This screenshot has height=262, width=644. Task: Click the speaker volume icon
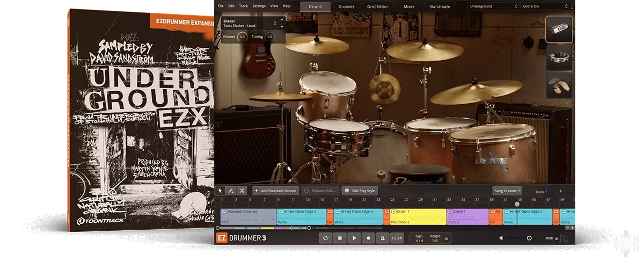pyautogui.click(x=501, y=238)
